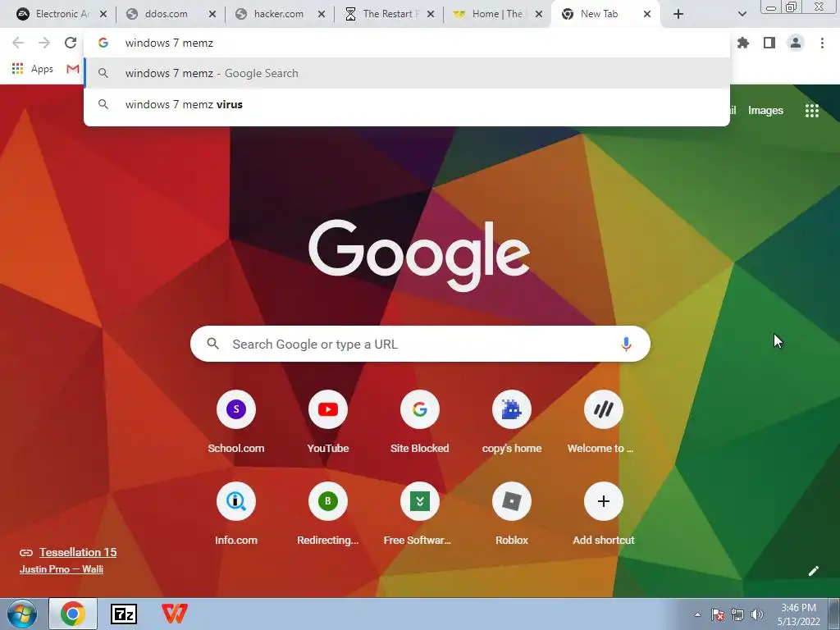This screenshot has height=630, width=840.
Task: Open the Apps bookmark shortcut
Action: [33, 69]
